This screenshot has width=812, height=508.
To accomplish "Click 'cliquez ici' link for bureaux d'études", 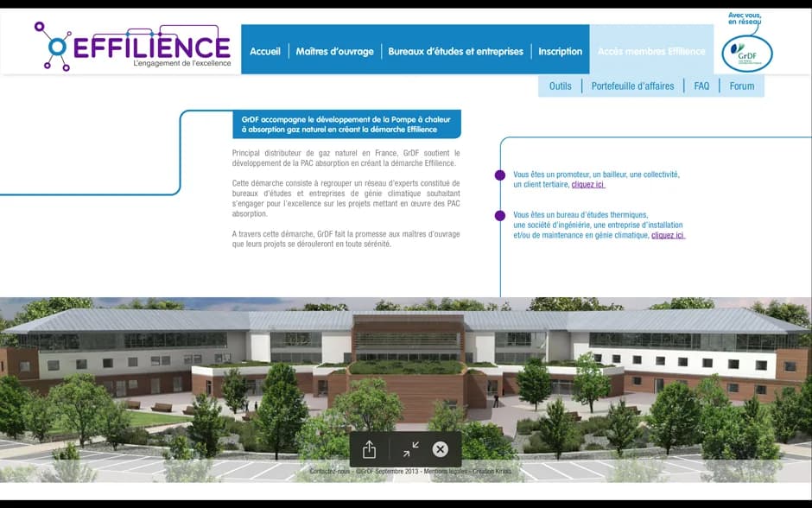I will [668, 235].
